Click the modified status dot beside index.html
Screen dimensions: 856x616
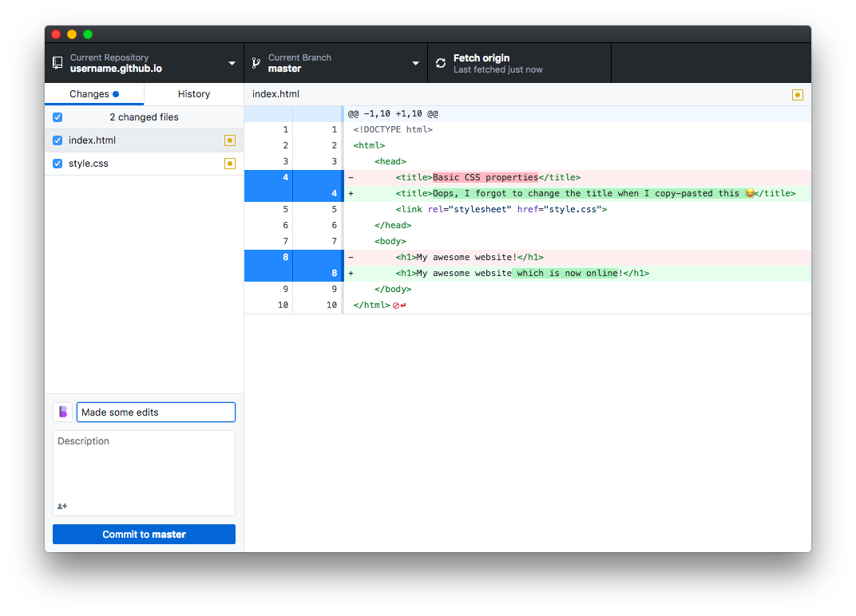tap(230, 140)
